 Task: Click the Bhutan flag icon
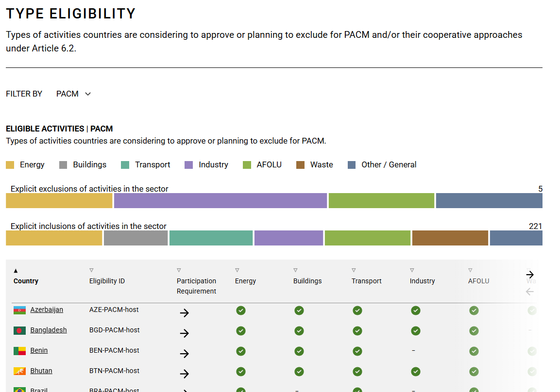click(19, 371)
